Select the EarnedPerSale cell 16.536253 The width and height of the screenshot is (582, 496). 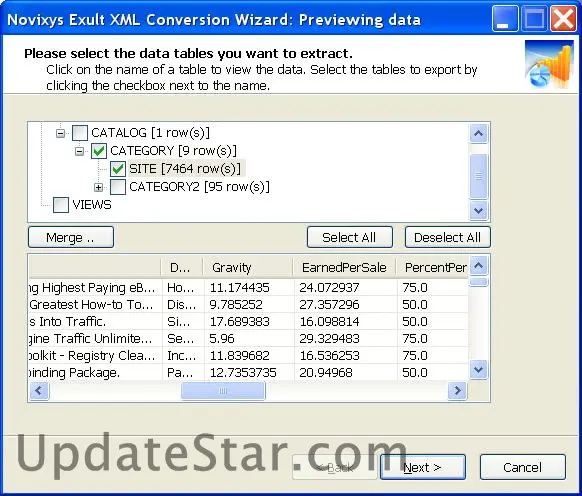tap(346, 356)
